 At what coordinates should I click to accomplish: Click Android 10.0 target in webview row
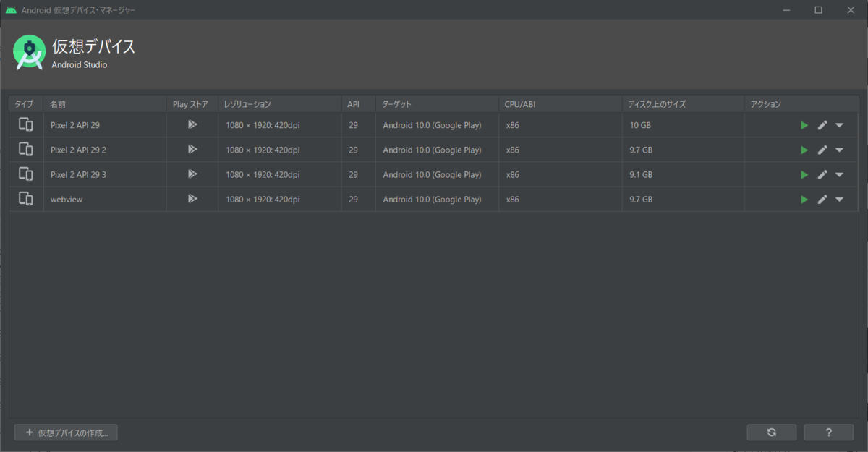pos(437,199)
